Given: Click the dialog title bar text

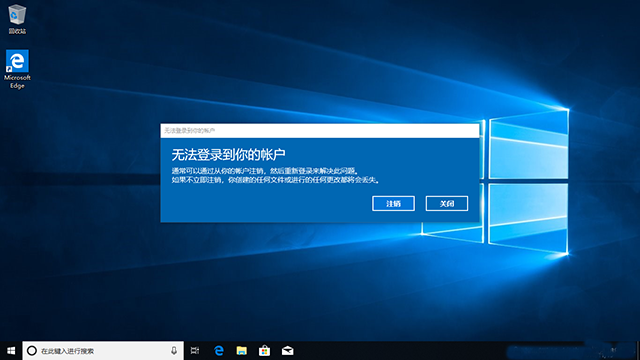Looking at the screenshot, I should [x=189, y=131].
